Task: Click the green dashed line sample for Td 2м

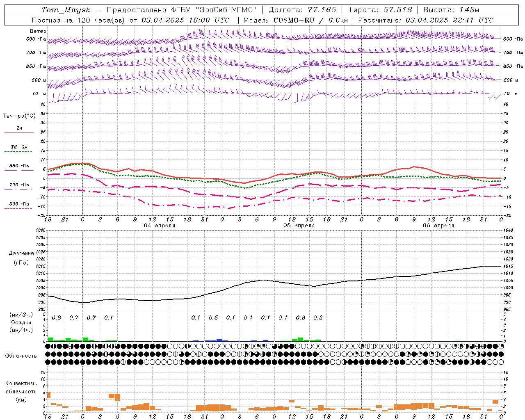Action: (x=19, y=152)
